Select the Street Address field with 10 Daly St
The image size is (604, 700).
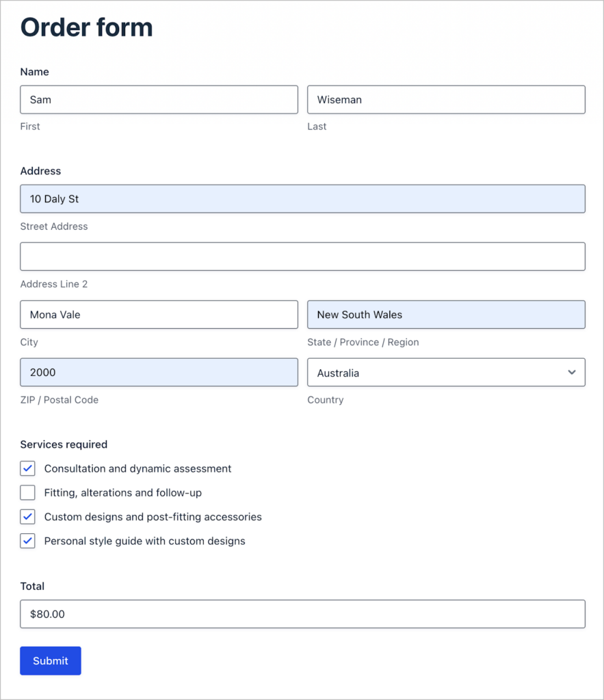tap(302, 199)
